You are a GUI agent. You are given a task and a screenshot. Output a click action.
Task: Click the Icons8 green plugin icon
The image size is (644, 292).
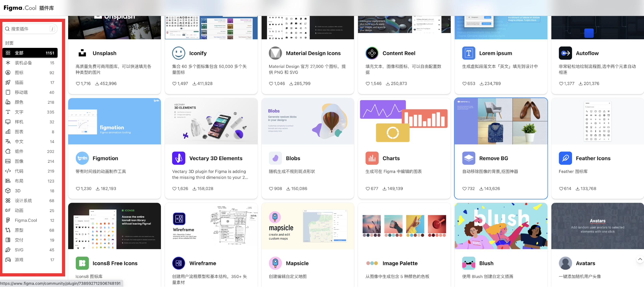click(82, 263)
